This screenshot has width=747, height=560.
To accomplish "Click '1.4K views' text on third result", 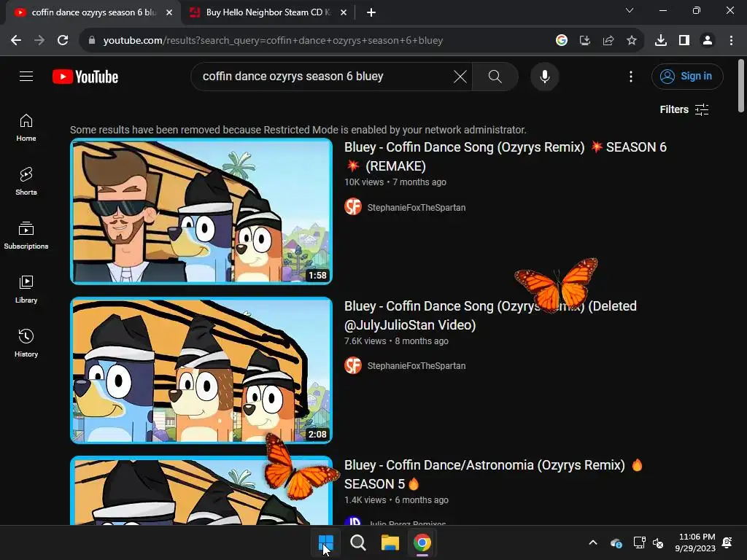I will point(365,500).
